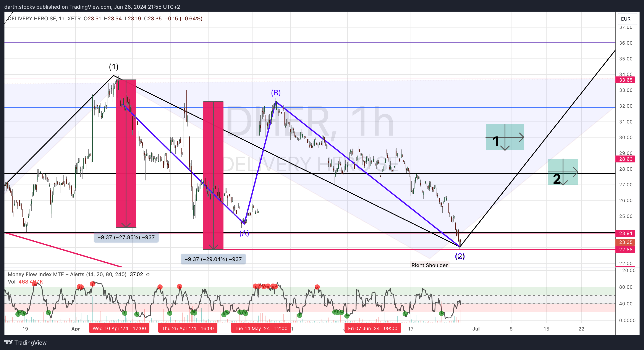The height and width of the screenshot is (350, 644).
Task: Click the teal box labeled 2
Action: pos(563,172)
